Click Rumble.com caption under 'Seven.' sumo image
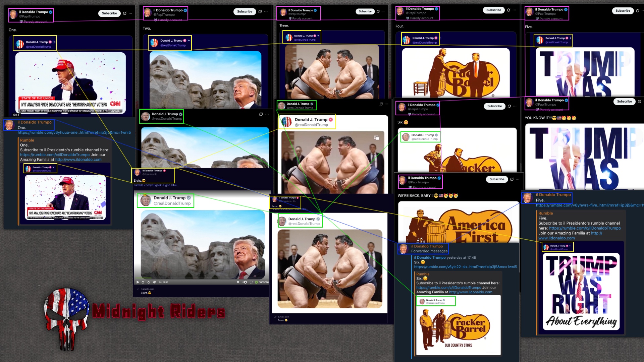Image resolution: width=644 pixels, height=362 pixels. point(283,317)
